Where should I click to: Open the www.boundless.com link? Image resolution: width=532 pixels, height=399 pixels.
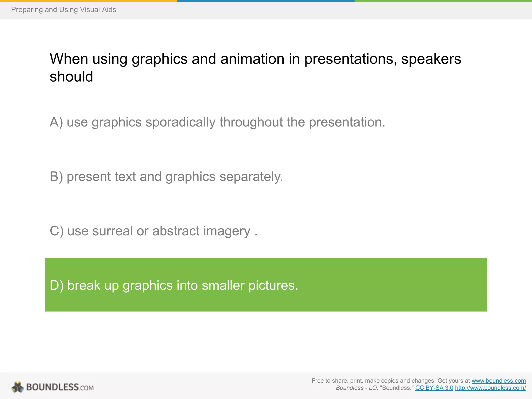coord(499,381)
